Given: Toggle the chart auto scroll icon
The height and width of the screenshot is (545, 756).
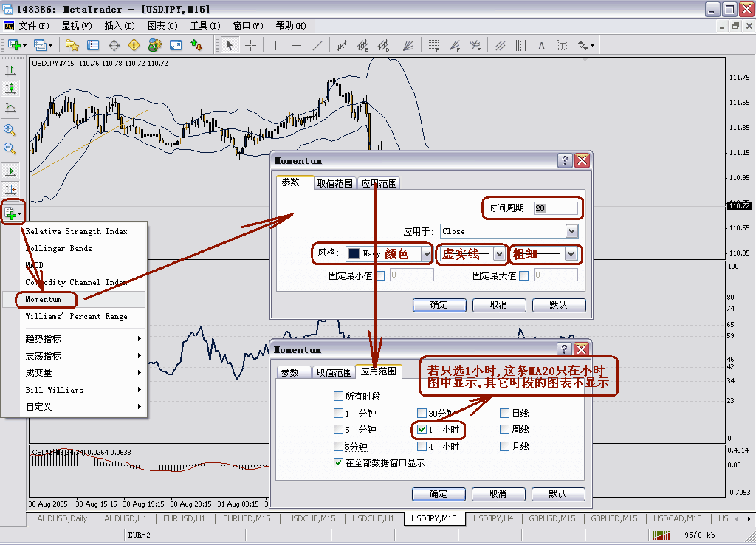Looking at the screenshot, I should [x=10, y=171].
